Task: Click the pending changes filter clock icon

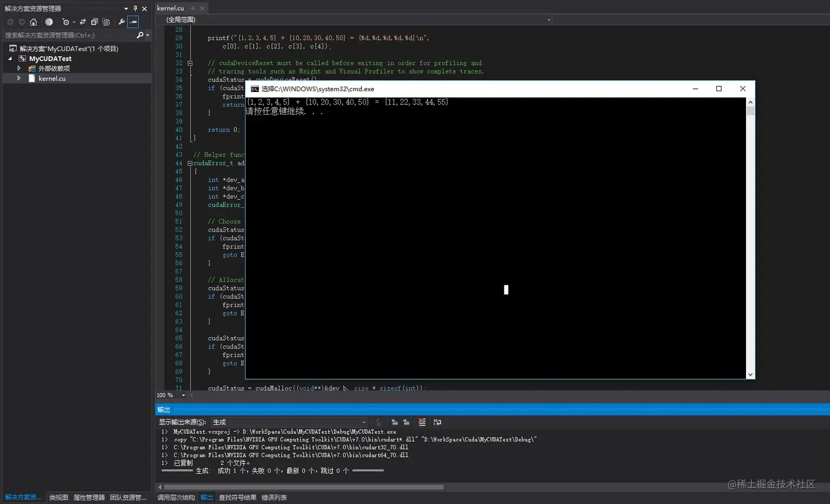Action: point(65,22)
